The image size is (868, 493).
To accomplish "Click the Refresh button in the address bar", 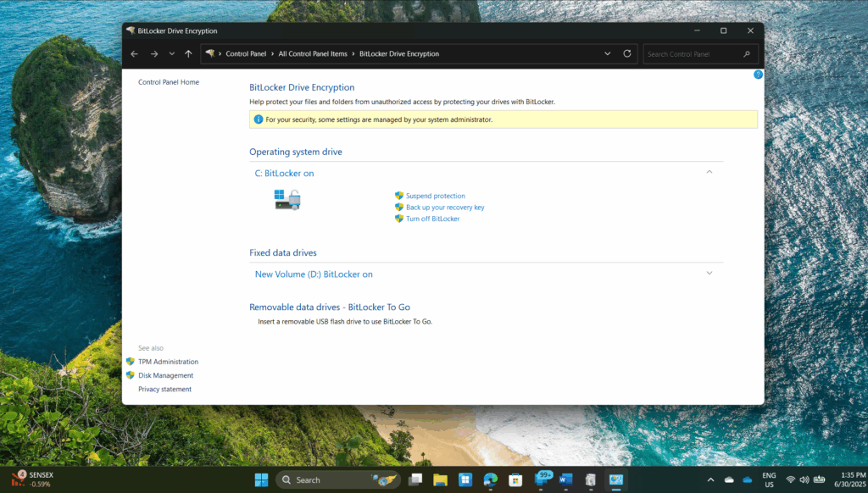I will coord(626,53).
